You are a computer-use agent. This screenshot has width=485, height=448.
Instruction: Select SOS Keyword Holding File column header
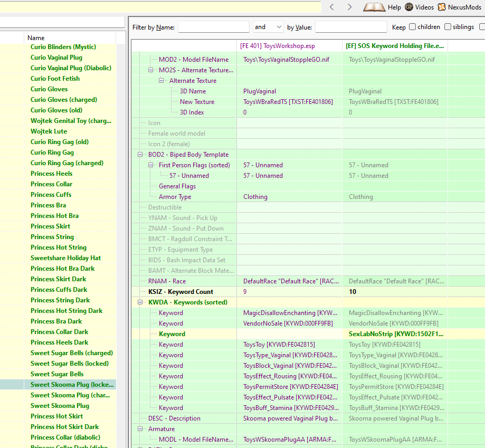pyautogui.click(x=395, y=46)
